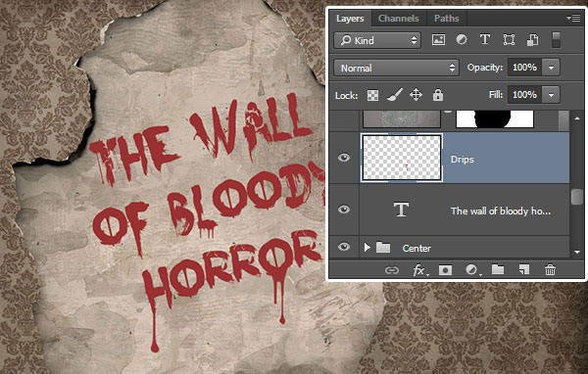Open the Layers panel options menu
588x374 pixels.
573,18
